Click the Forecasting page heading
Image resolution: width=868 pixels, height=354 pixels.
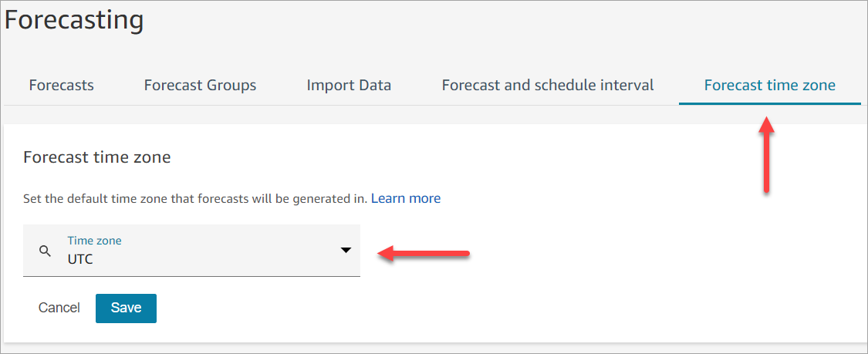point(74,21)
